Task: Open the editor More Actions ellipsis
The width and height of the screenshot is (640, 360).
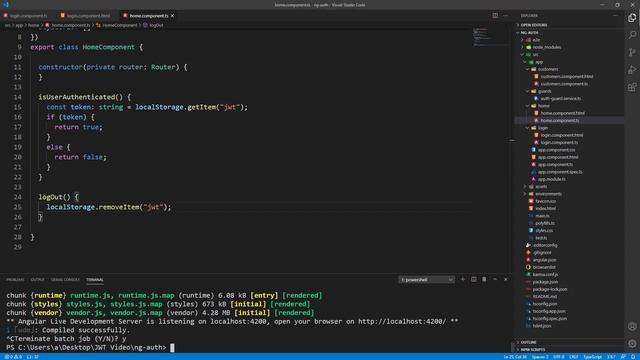Action: pos(506,16)
